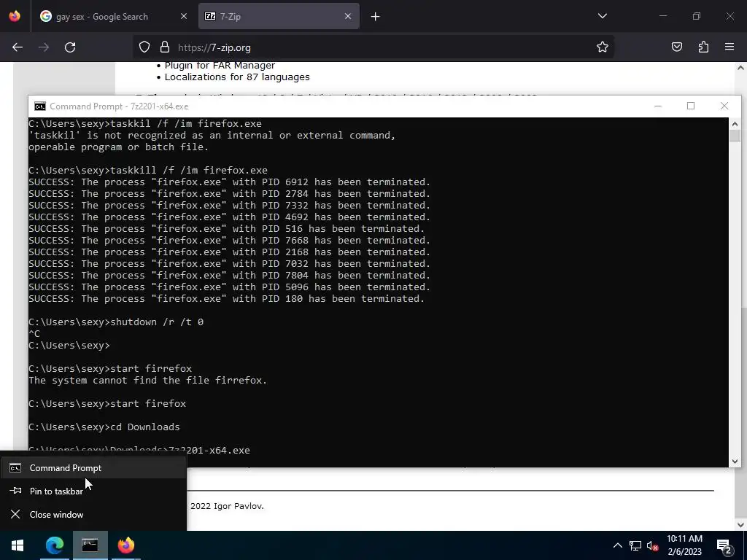
Task: Open the Extensions puzzle icon
Action: (x=703, y=47)
